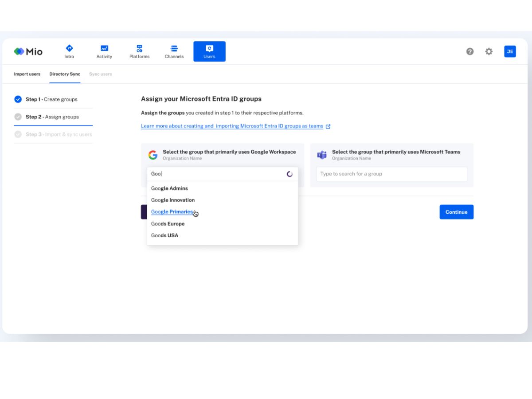Select Goods Europe from the dropdown

coord(223,224)
